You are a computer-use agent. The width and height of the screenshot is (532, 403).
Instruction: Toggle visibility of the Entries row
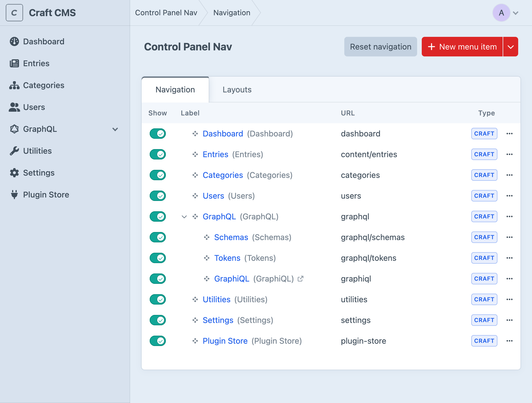click(158, 154)
